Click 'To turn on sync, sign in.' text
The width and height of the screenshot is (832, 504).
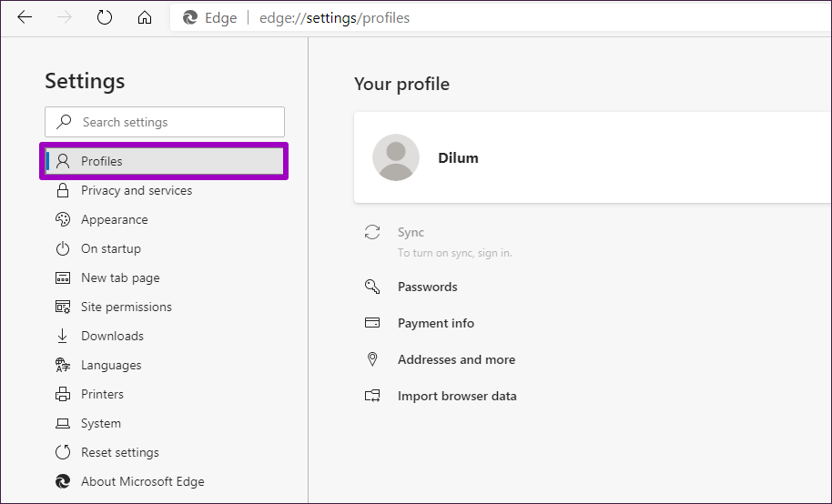pos(455,253)
